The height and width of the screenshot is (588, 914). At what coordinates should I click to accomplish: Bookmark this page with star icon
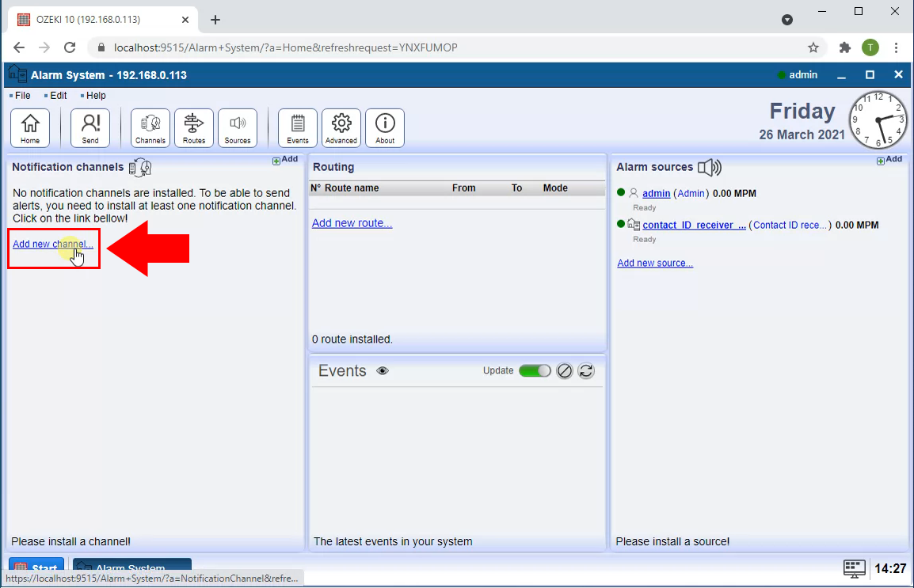coord(813,47)
